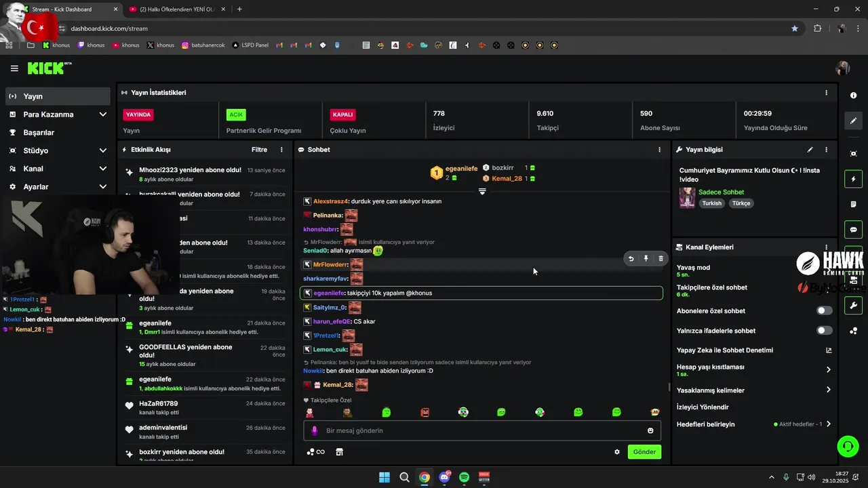Click the Turkish tag
Image resolution: width=868 pixels, height=488 pixels.
(x=711, y=203)
